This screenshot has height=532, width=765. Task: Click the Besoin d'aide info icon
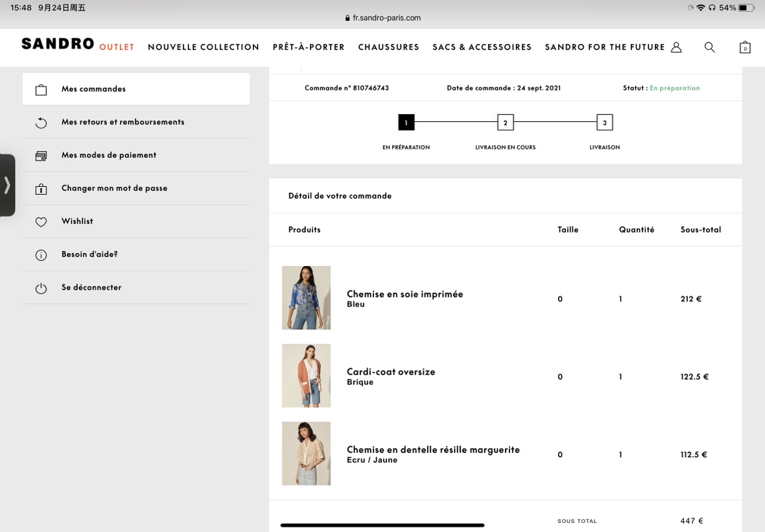click(41, 255)
